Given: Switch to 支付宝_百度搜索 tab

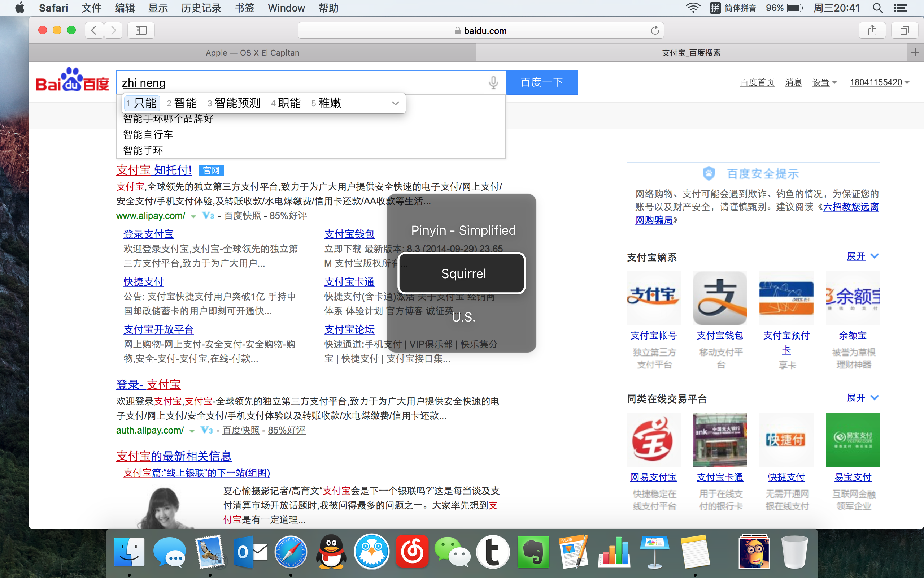Looking at the screenshot, I should pyautogui.click(x=691, y=53).
